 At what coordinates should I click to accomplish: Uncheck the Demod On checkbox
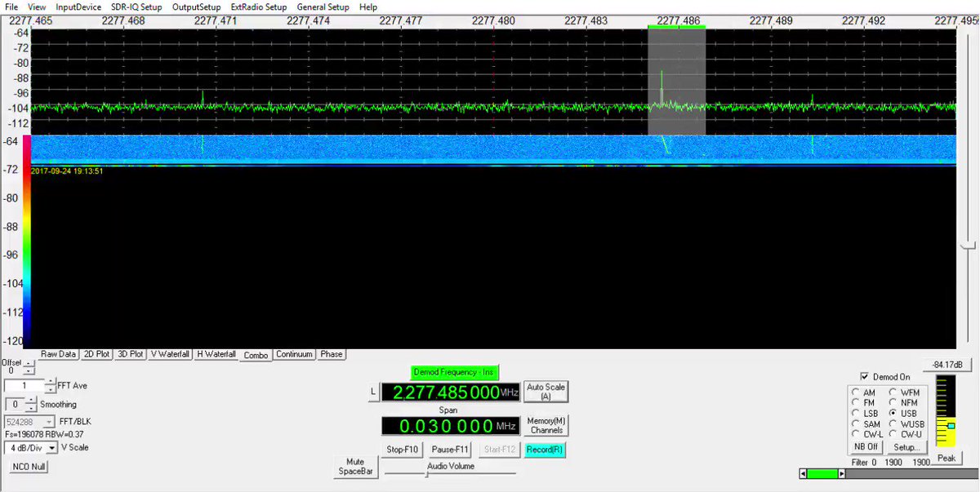point(865,377)
